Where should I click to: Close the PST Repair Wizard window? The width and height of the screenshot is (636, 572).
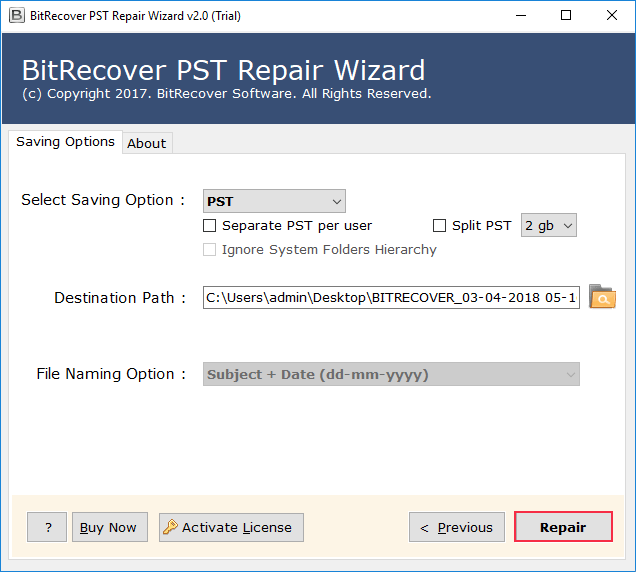612,16
